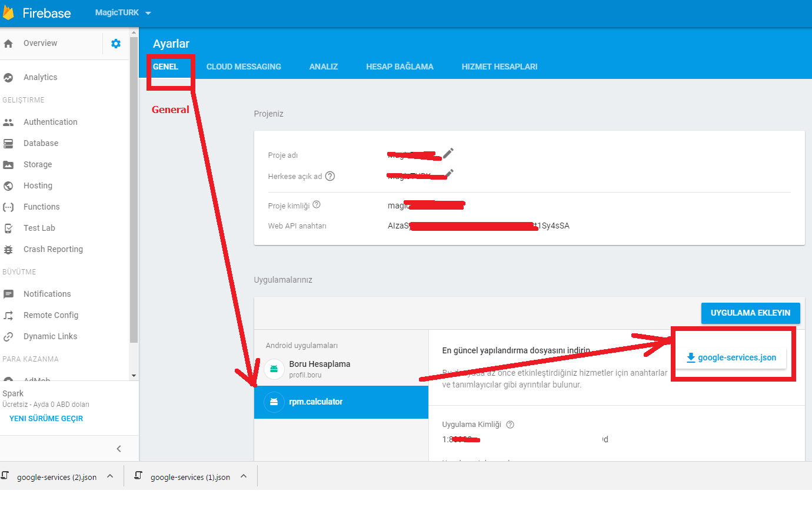Screen dimensions: 812x530
Task: Click the Authentication people icon
Action: pyautogui.click(x=8, y=122)
